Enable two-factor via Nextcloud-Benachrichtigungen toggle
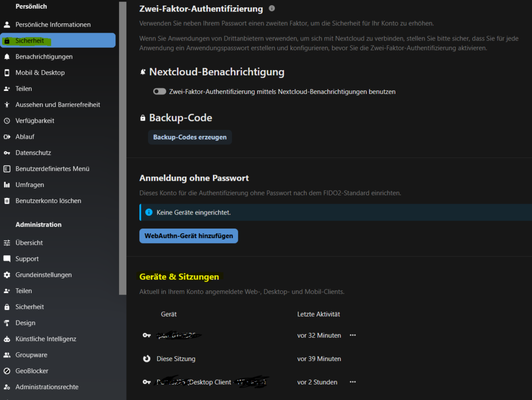The width and height of the screenshot is (532, 400). click(159, 91)
